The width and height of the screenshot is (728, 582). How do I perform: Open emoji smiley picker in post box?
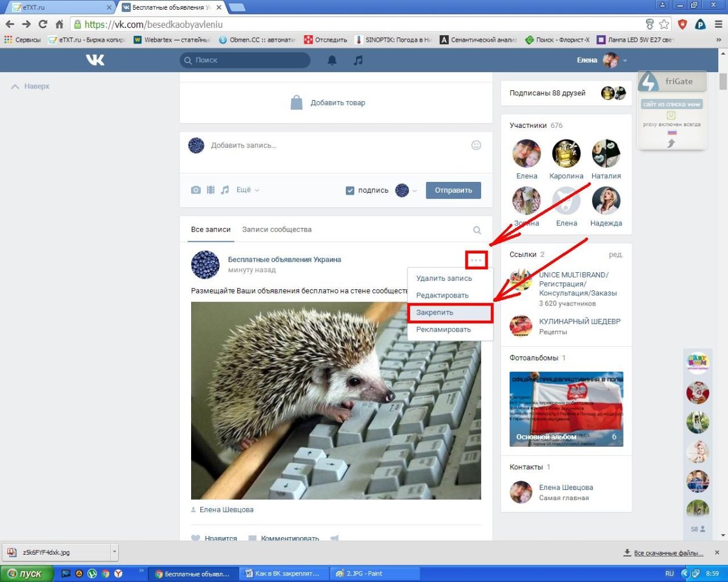click(x=476, y=145)
